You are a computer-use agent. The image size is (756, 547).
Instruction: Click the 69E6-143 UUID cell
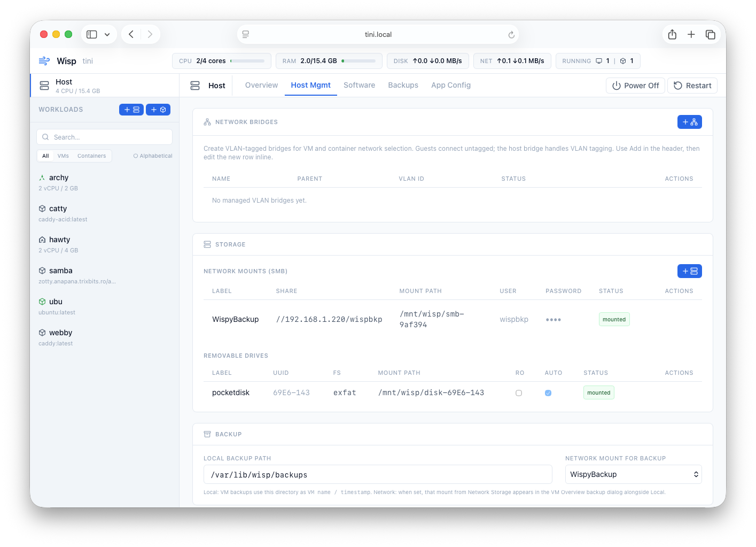[291, 392]
